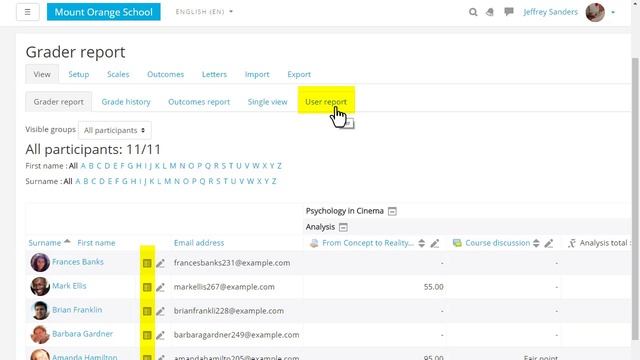
Task: Filter surname by letter B
Action: [86, 181]
